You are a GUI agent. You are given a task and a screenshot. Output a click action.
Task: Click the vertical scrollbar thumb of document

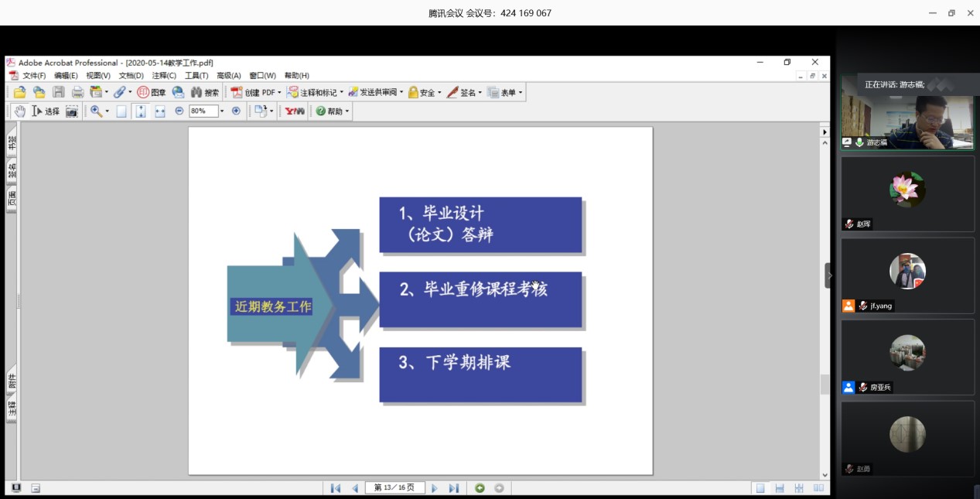825,385
